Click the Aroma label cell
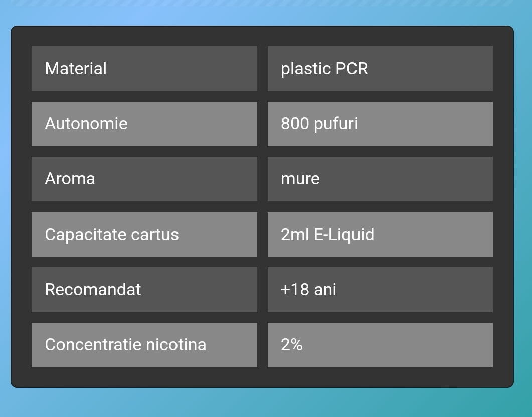532x417 pixels. (144, 179)
